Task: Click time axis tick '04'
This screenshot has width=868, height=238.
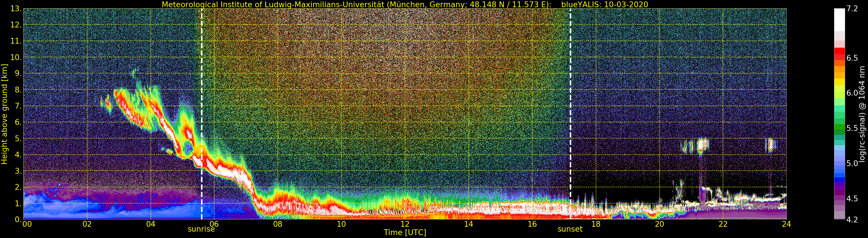Action: [151, 224]
